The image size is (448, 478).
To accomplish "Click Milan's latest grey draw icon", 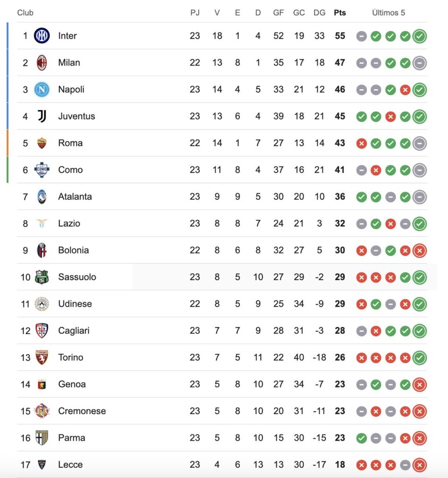I will [x=420, y=63].
